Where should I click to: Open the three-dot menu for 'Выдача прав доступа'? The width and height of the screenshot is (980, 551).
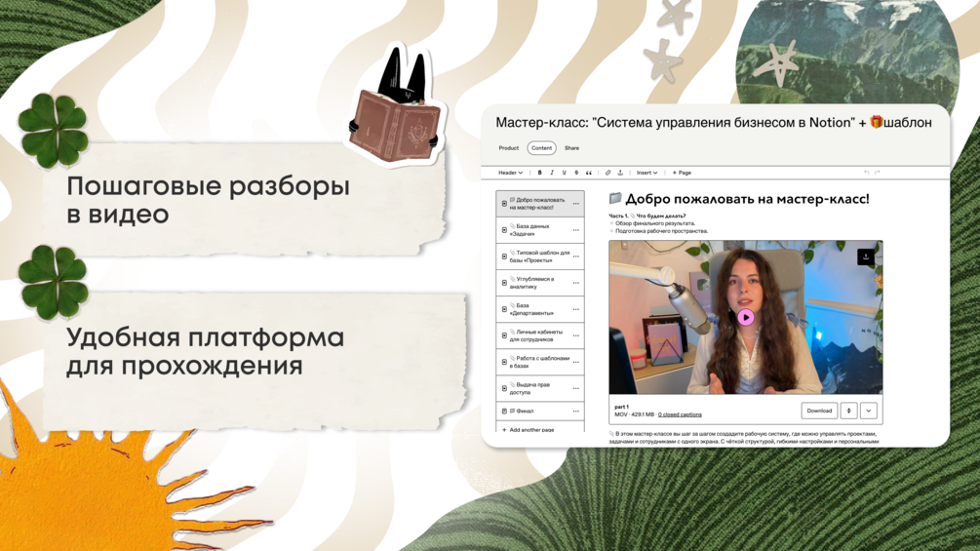click(x=575, y=388)
